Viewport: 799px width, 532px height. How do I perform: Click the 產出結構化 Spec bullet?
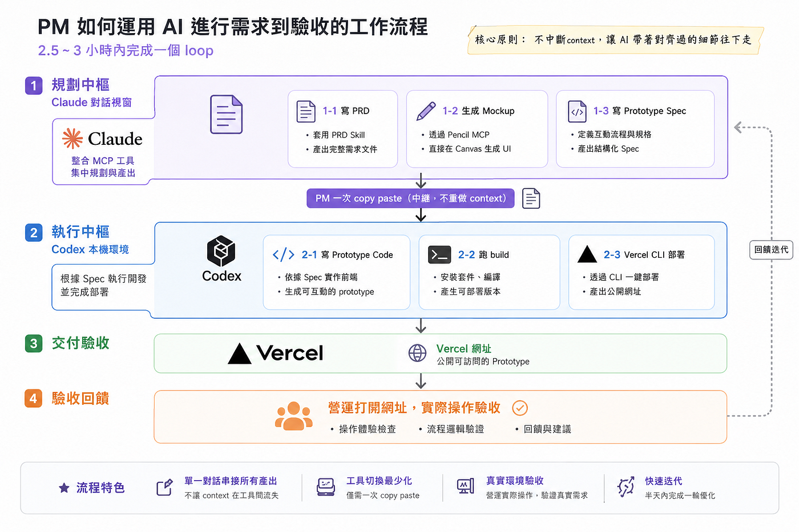[x=608, y=149]
